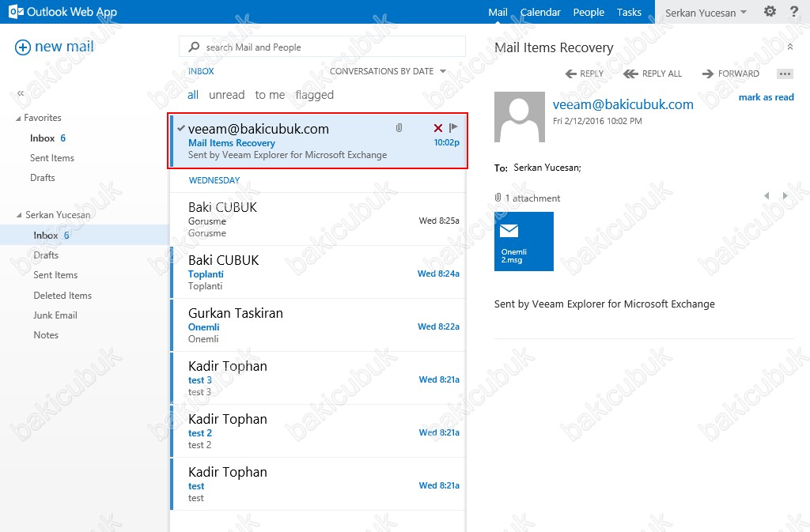
Task: Select the 'all' message filter
Action: point(193,95)
